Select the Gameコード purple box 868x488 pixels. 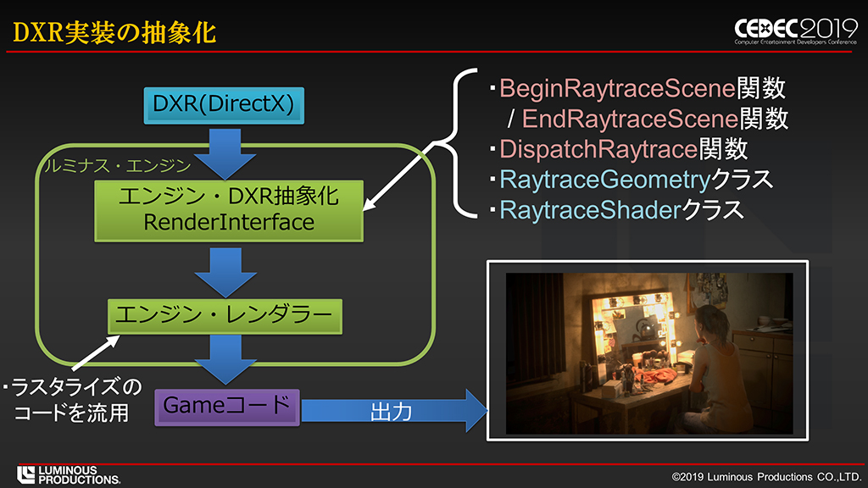[x=227, y=408]
